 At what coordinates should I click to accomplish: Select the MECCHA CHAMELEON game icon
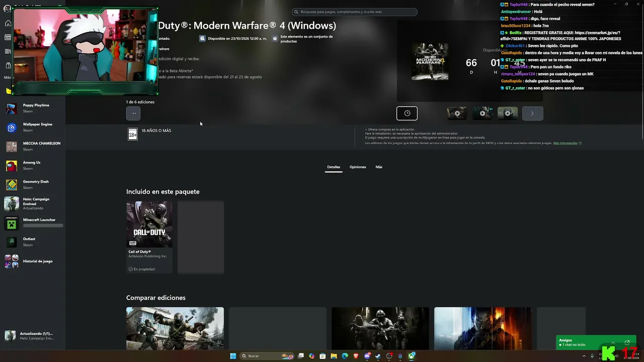[x=12, y=146]
